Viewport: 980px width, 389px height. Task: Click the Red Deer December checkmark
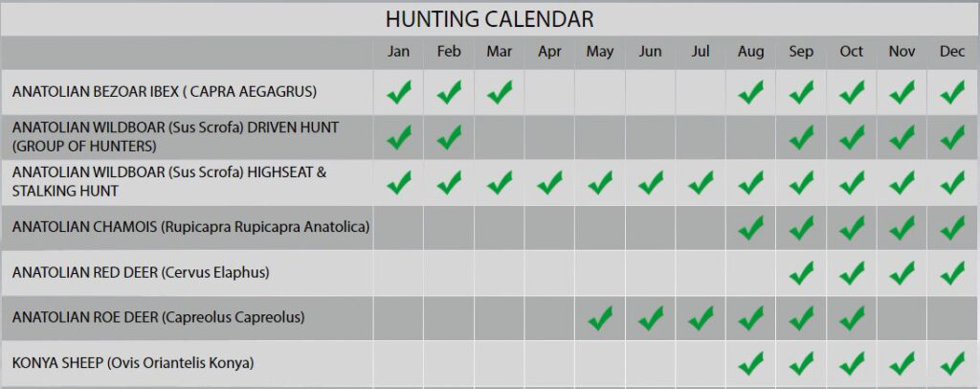952,273
